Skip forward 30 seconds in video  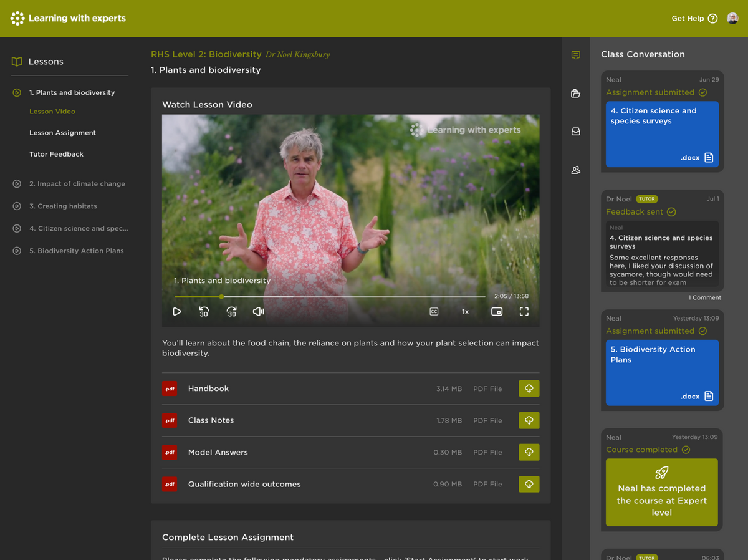[231, 311]
